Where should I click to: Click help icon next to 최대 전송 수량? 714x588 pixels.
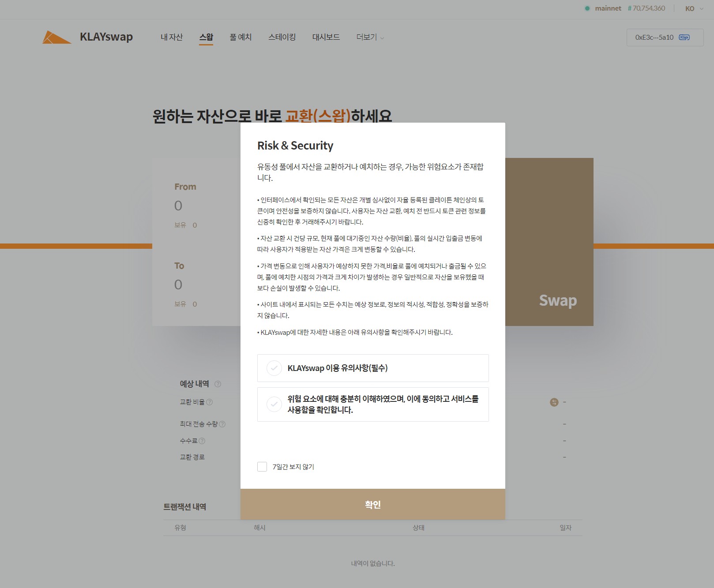click(x=222, y=424)
